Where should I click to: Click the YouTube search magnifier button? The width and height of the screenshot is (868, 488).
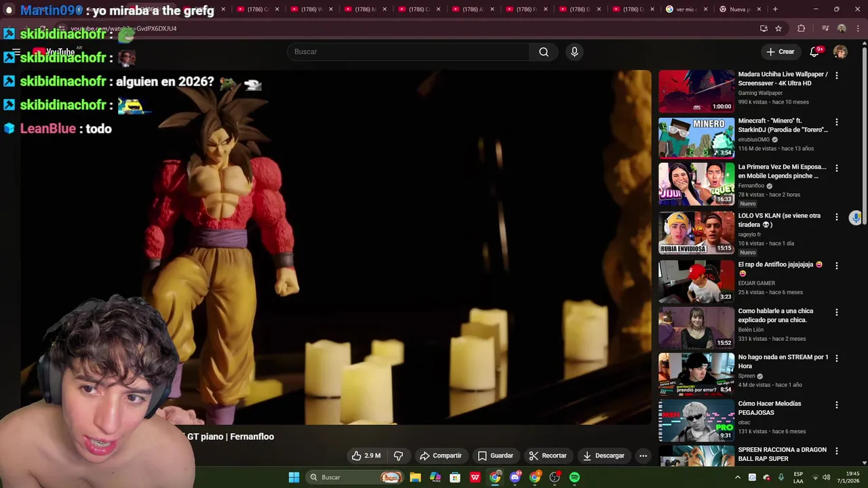coord(544,52)
